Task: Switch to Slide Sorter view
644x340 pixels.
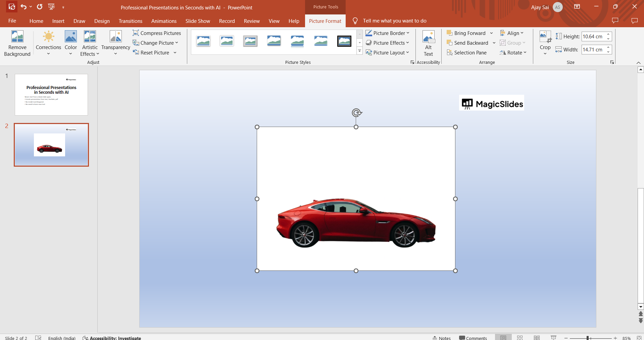Action: (x=520, y=338)
